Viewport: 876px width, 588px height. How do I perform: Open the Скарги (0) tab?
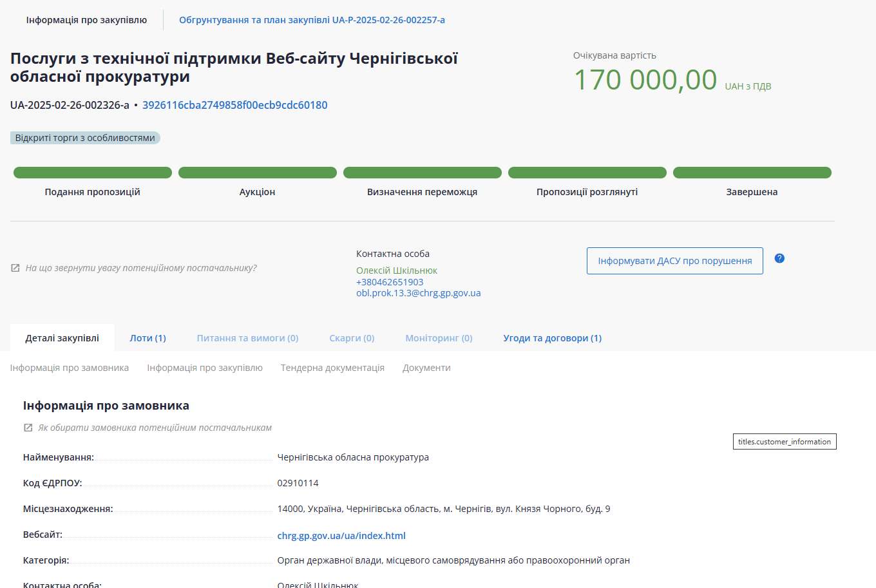352,338
